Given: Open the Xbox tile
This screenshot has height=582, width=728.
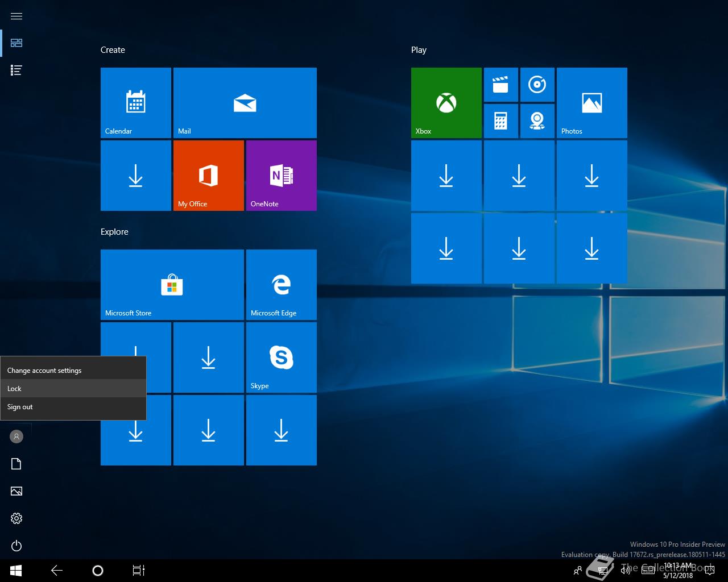Looking at the screenshot, I should (x=446, y=103).
